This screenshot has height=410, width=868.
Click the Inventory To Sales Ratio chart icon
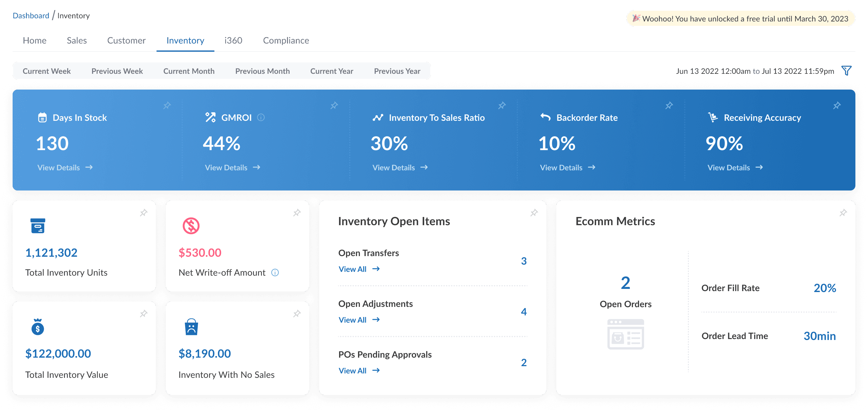[378, 117]
